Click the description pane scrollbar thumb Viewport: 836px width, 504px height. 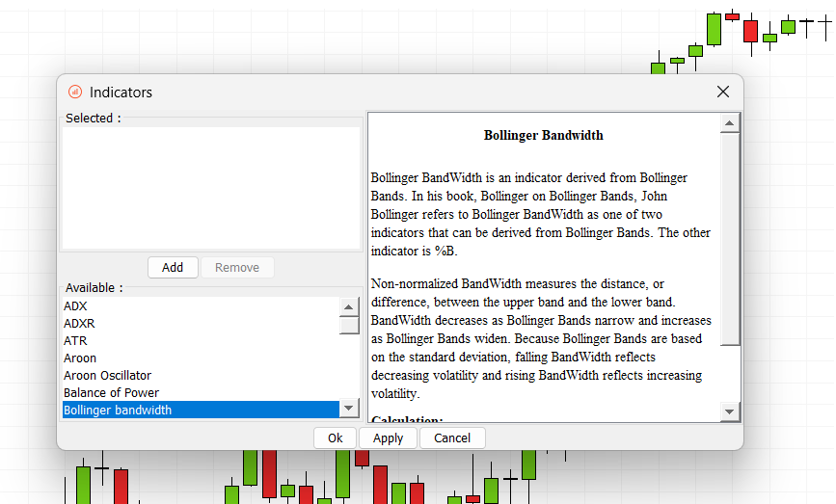(729, 239)
